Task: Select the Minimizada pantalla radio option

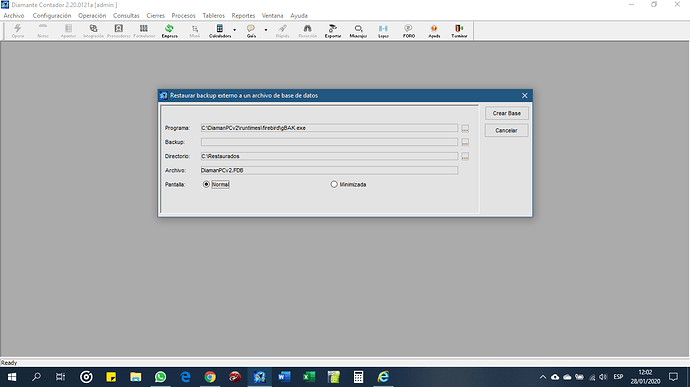Action: pos(349,184)
